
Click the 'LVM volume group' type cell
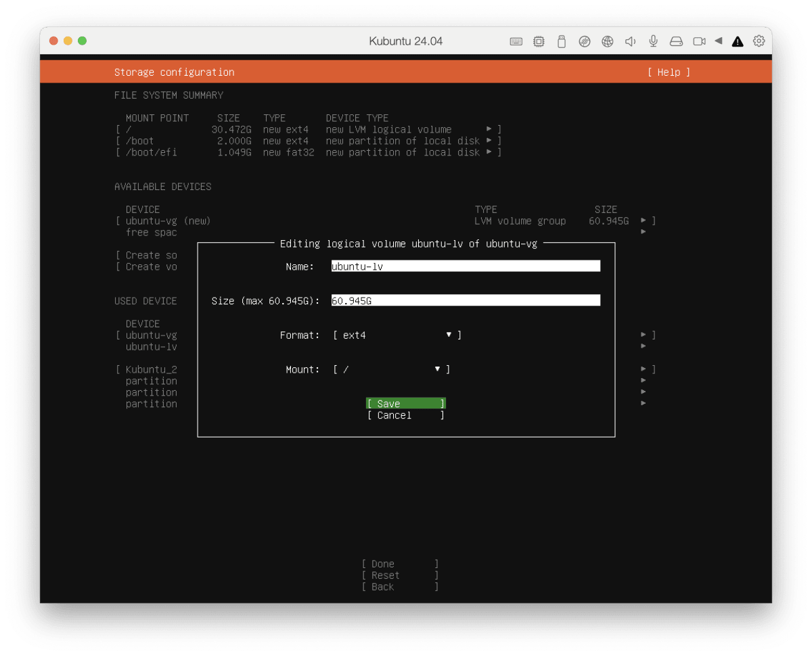point(520,221)
